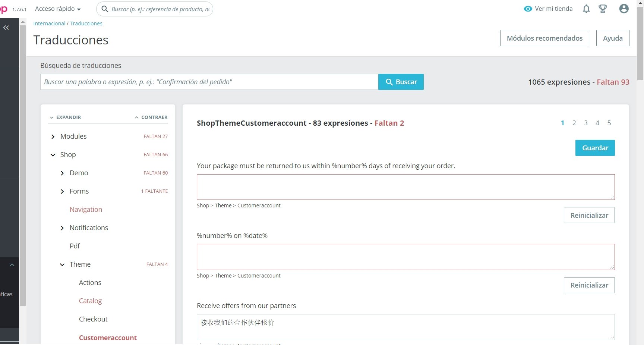Select Catalog in the translation tree
644x345 pixels.
point(90,301)
